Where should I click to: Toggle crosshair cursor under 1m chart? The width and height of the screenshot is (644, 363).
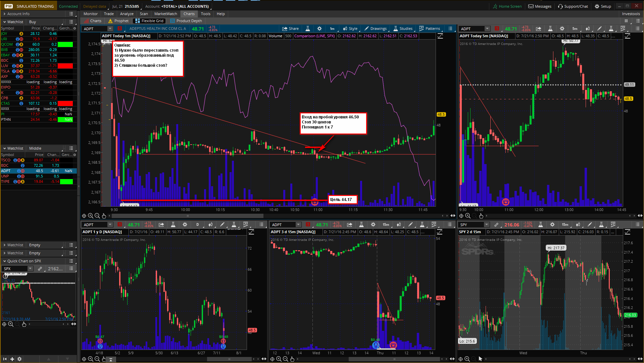pyautogui.click(x=84, y=216)
